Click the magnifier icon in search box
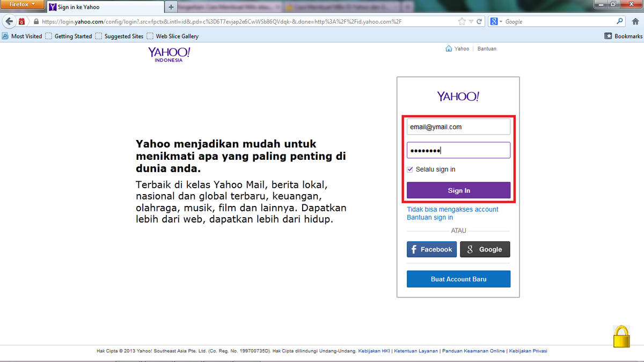This screenshot has height=362, width=644. click(620, 21)
